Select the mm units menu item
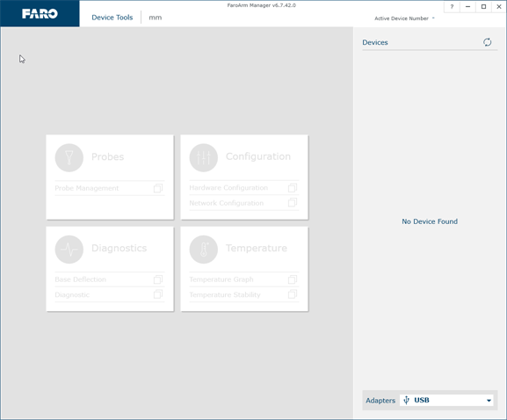 156,18
